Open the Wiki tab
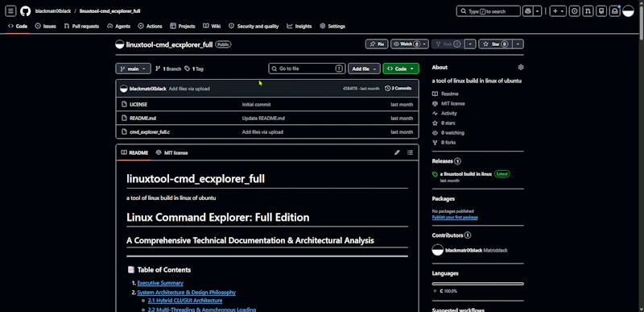The width and height of the screenshot is (644, 312). 212,26
